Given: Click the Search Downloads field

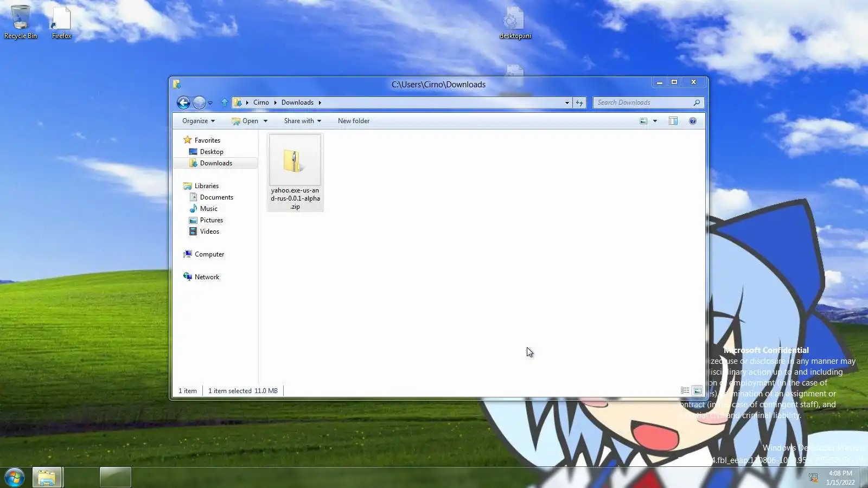Looking at the screenshot, I should [x=648, y=102].
